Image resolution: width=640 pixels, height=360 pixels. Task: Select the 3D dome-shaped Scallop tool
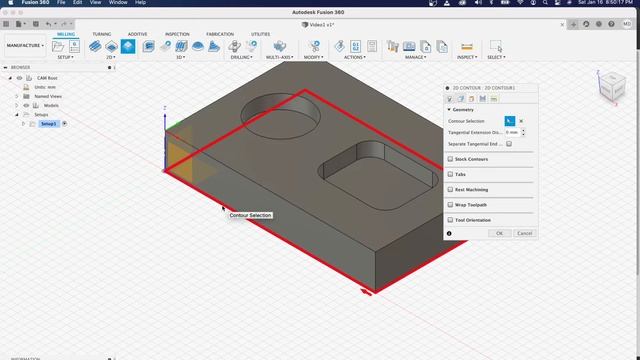point(198,46)
